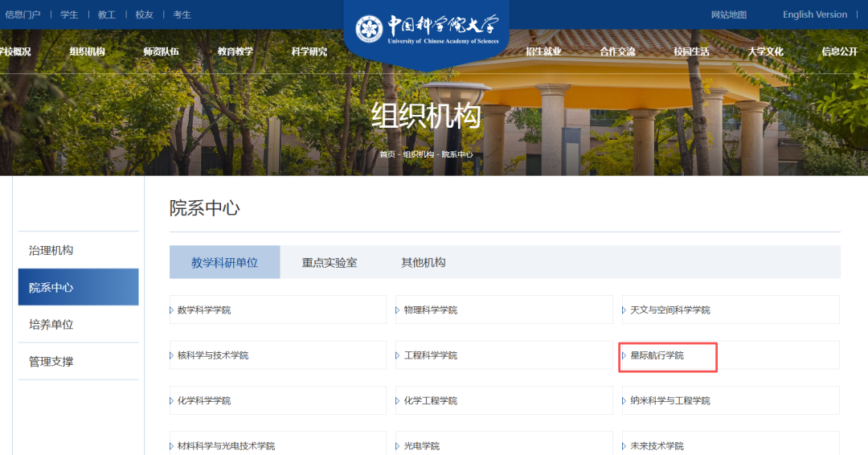Image resolution: width=868 pixels, height=455 pixels.
Task: Click arrow icon beside 星际航行学院
Action: 624,355
